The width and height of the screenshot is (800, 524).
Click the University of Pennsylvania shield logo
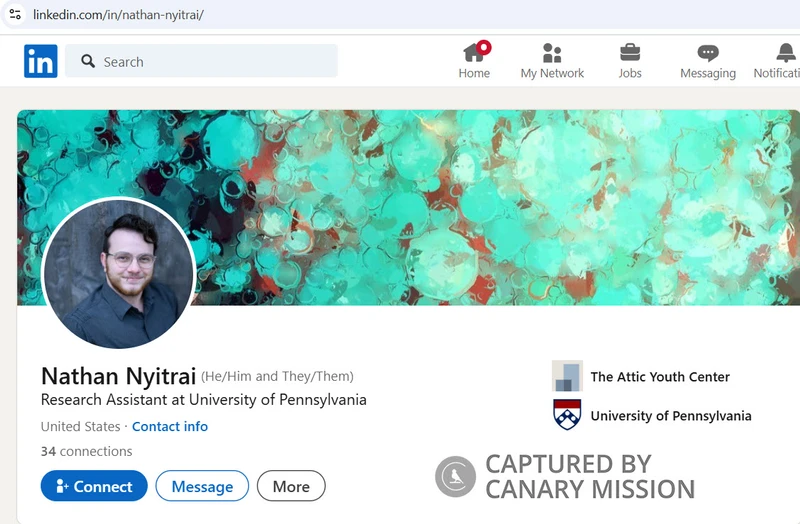pyautogui.click(x=567, y=414)
